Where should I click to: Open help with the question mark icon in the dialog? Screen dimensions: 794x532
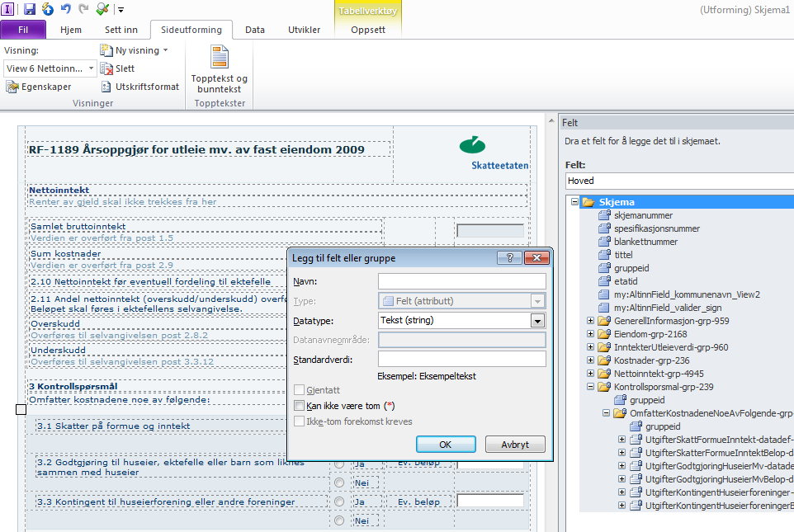510,257
